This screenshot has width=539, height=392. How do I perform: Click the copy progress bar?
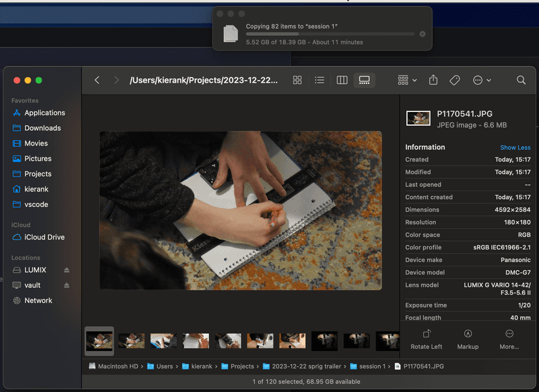330,34
